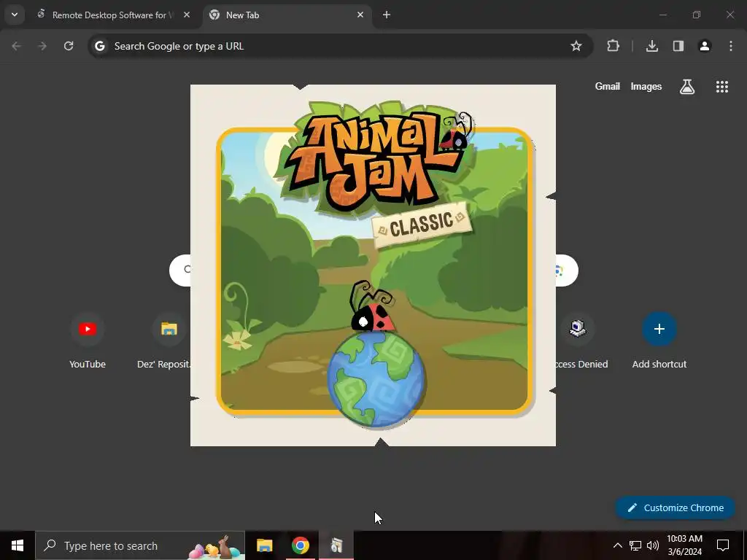Open File Explorer from taskbar

[264, 545]
